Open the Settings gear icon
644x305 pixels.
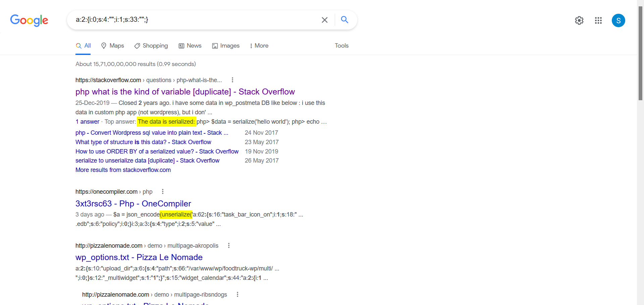[579, 20]
